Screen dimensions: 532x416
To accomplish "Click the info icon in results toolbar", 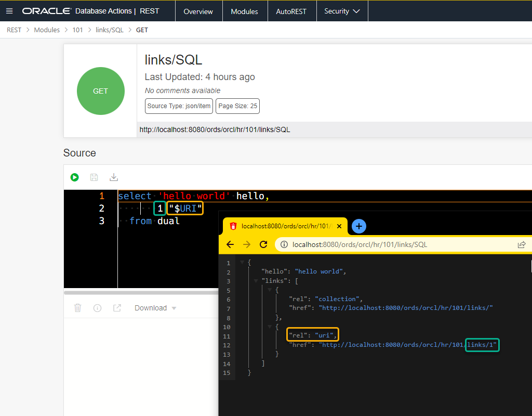I will click(97, 308).
